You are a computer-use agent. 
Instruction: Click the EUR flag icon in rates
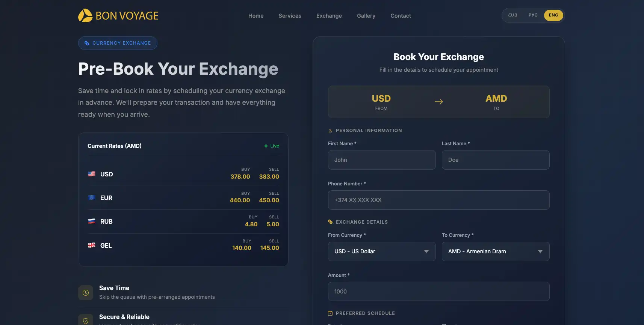pos(92,197)
